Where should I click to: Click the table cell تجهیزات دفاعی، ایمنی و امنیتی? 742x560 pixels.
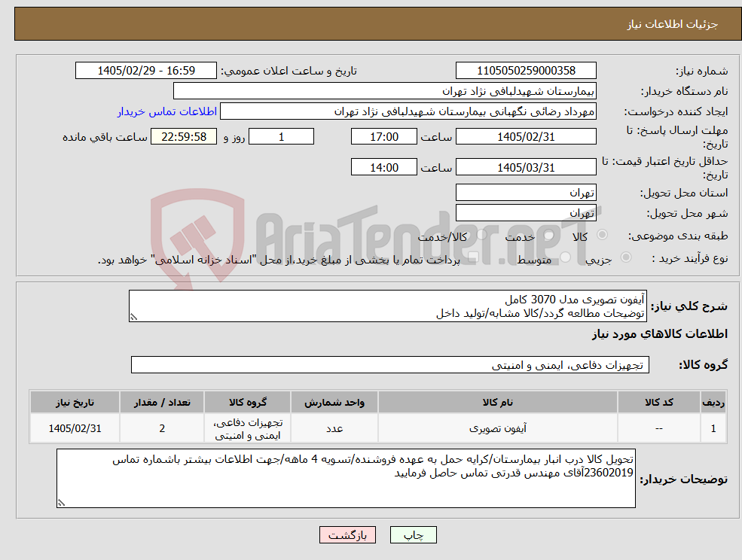[x=248, y=428]
